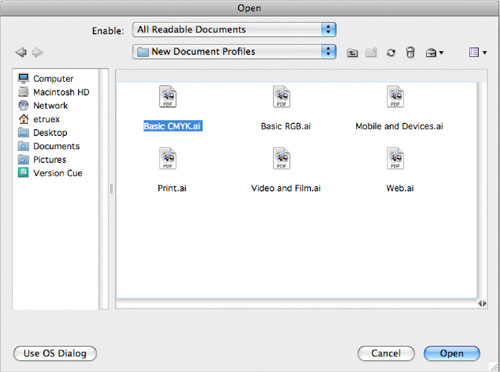Screen dimensions: 500x372
Task: Select Network in the sidebar
Action: [50, 106]
